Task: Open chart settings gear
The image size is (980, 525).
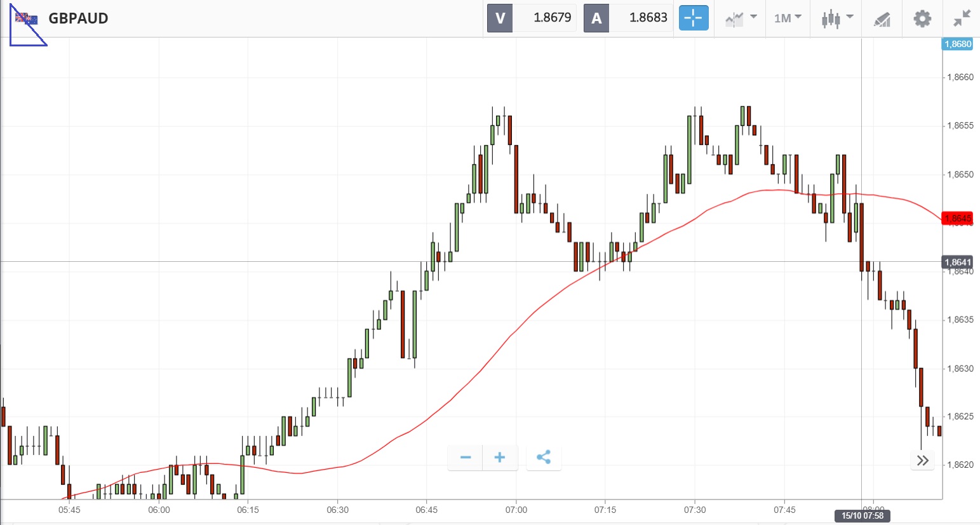Action: click(922, 18)
